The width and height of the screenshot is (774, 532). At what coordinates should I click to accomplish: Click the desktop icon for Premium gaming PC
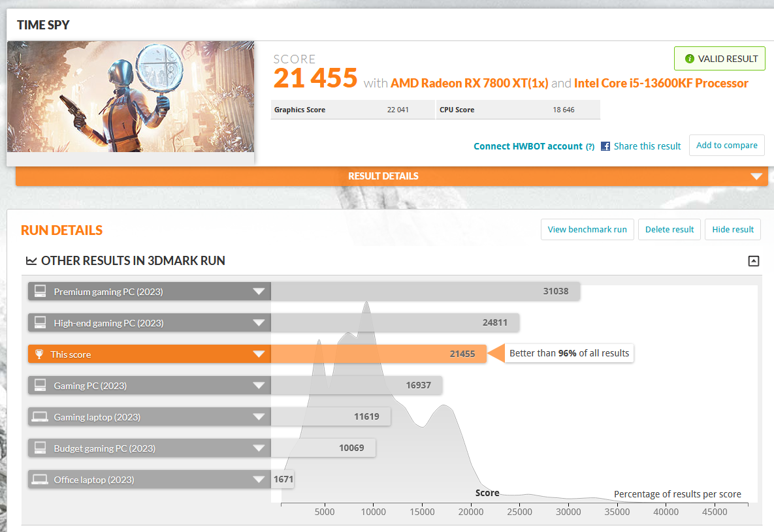(40, 291)
